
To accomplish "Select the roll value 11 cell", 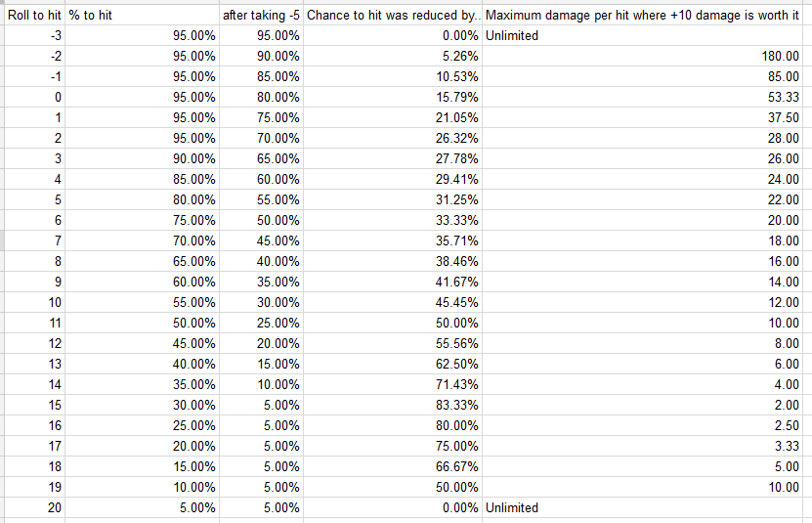I will click(35, 323).
